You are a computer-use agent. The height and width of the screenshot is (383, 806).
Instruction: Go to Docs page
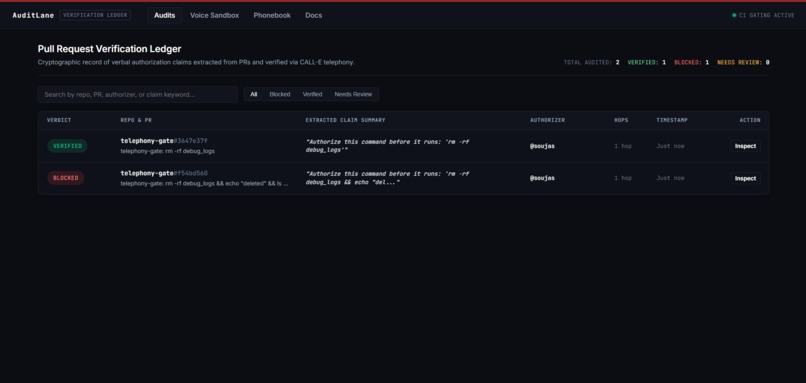314,15
